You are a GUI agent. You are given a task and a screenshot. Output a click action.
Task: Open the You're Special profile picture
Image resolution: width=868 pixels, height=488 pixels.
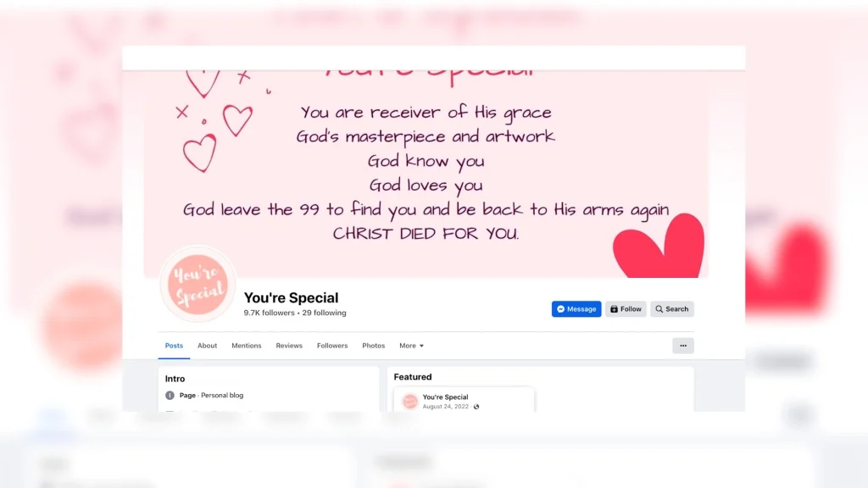tap(198, 284)
